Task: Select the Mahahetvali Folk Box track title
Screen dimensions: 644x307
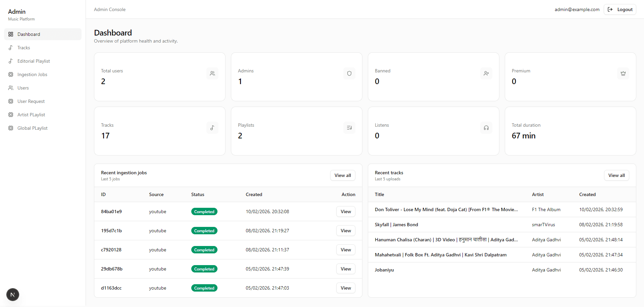Action: [x=441, y=255]
